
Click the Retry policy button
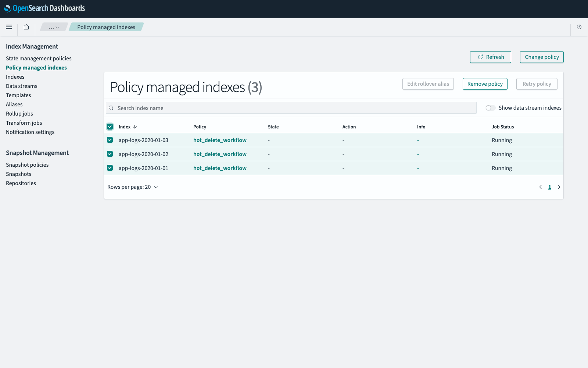(x=537, y=84)
